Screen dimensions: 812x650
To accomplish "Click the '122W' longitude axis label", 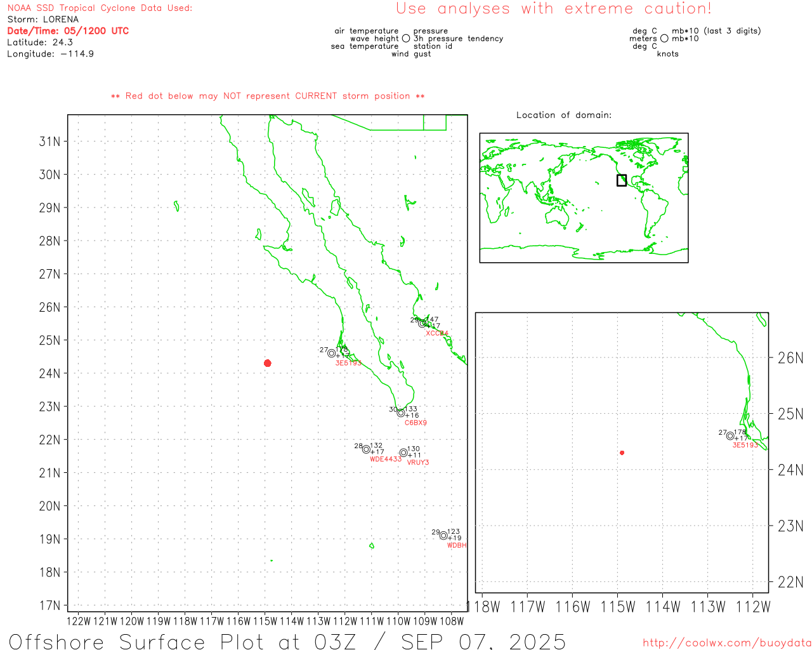I will pyautogui.click(x=79, y=621).
